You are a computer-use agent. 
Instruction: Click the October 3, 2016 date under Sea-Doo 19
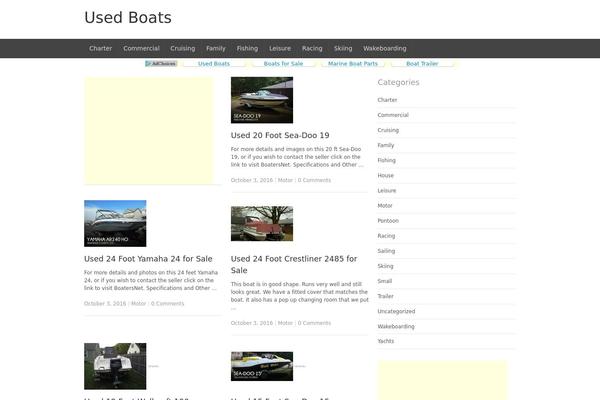(252, 180)
